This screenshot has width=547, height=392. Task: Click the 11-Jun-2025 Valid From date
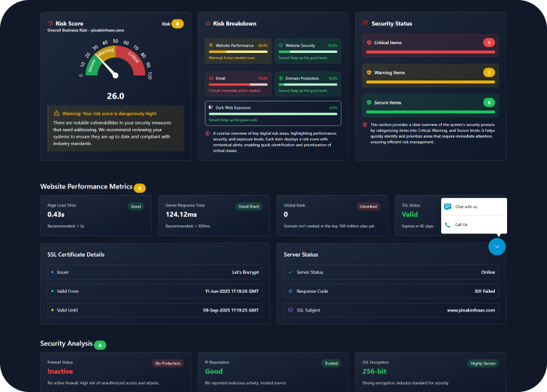coord(232,291)
